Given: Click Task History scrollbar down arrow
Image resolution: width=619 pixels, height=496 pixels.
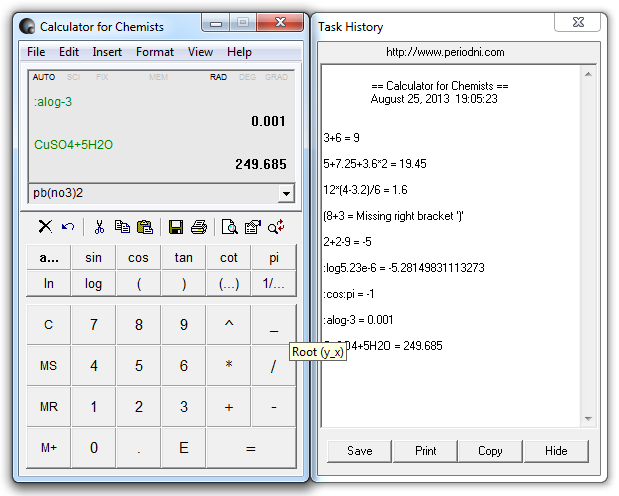Looking at the screenshot, I should tap(588, 419).
